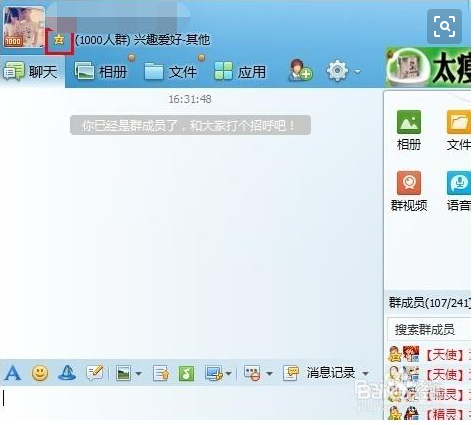This screenshot has height=425, width=474.
Task: Click the note-with-pencil chat toolbar icon
Action: pyautogui.click(x=95, y=373)
